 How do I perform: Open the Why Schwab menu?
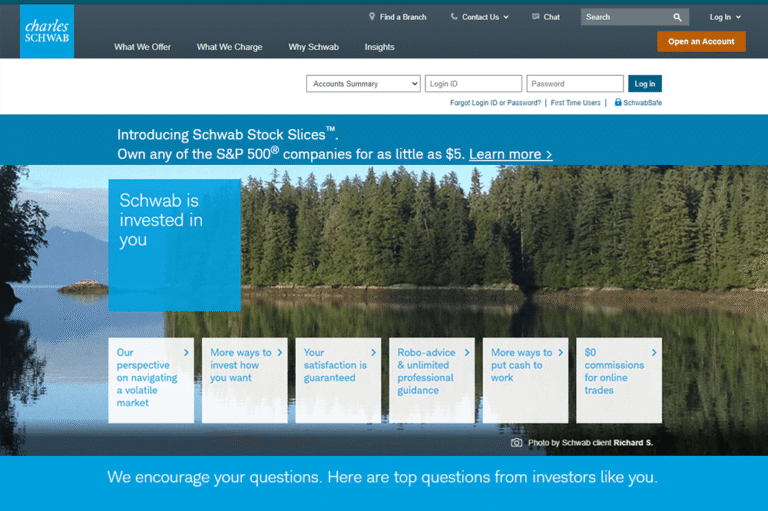[313, 47]
